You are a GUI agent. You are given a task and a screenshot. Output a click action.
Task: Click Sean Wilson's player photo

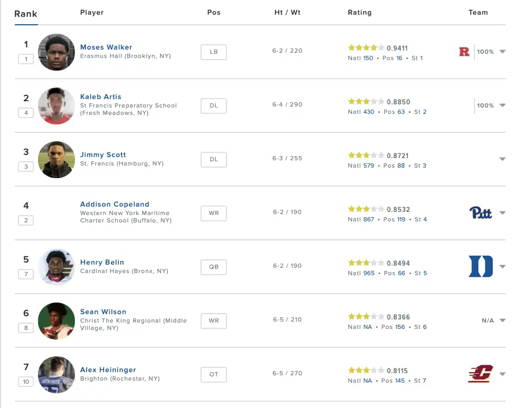56,320
